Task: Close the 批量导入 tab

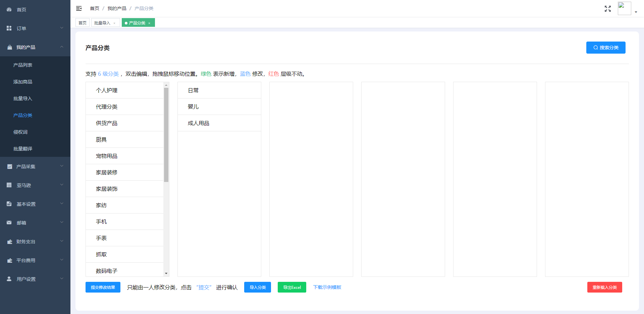Action: (114, 23)
